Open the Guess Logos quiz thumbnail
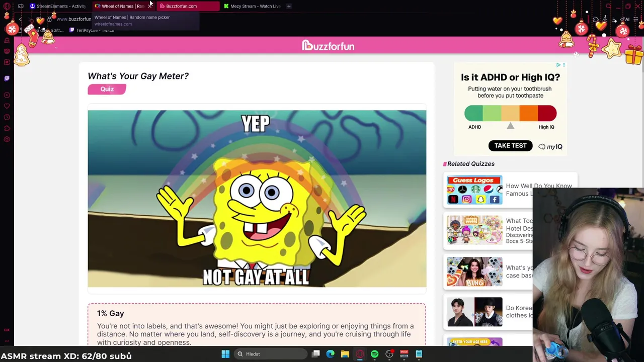 [474, 190]
